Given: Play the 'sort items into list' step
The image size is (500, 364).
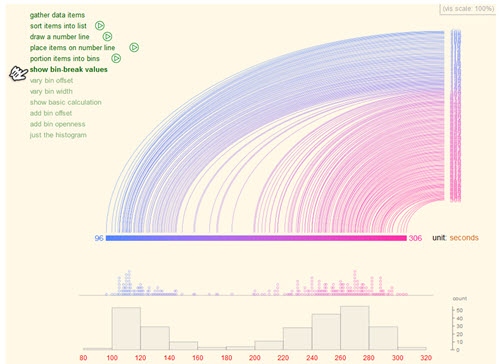Looking at the screenshot, I should [100, 26].
